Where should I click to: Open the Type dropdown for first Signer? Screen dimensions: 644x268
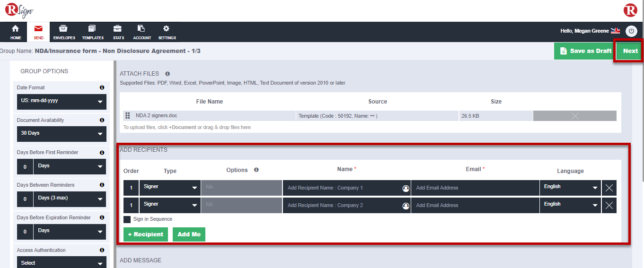170,188
